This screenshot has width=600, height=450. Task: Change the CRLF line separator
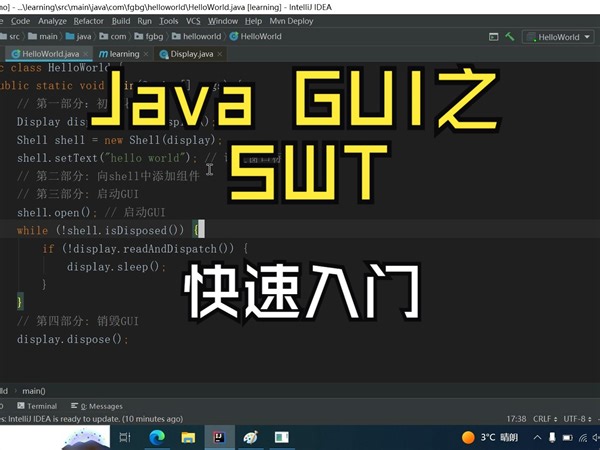pos(545,419)
